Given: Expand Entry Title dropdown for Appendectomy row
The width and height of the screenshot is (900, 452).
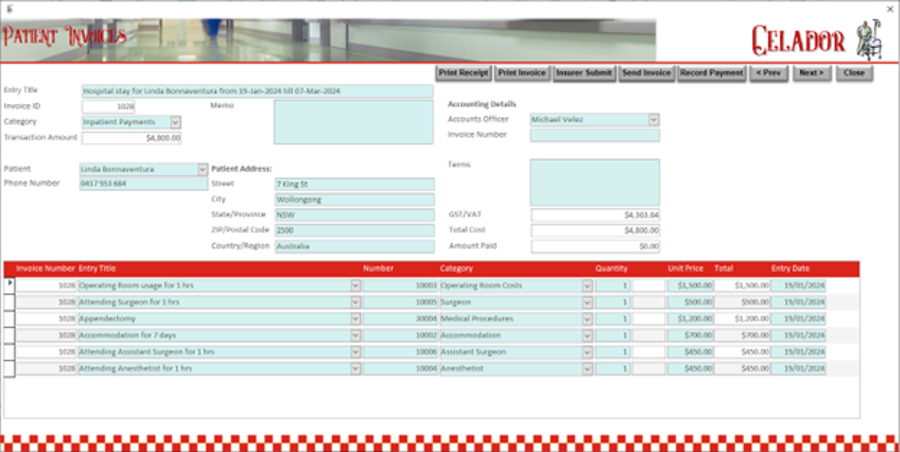Looking at the screenshot, I should 355,319.
